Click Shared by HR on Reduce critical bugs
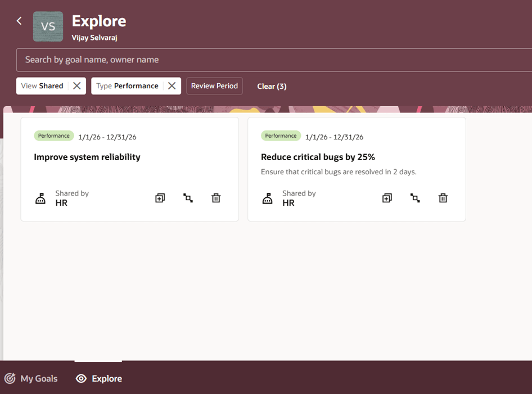The width and height of the screenshot is (532, 394). 299,198
